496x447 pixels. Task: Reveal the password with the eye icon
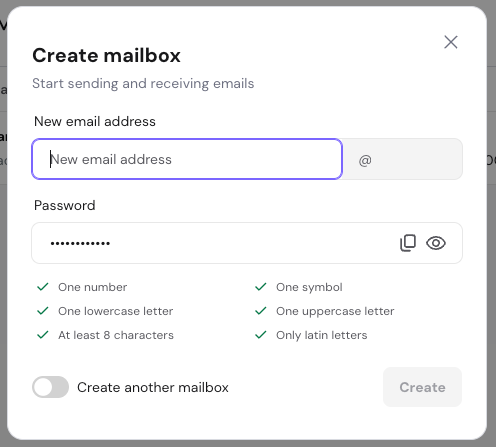pos(436,243)
